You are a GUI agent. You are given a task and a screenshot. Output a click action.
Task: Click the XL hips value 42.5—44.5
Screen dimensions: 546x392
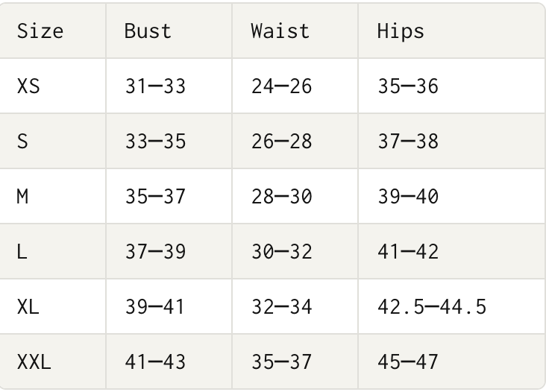click(432, 307)
